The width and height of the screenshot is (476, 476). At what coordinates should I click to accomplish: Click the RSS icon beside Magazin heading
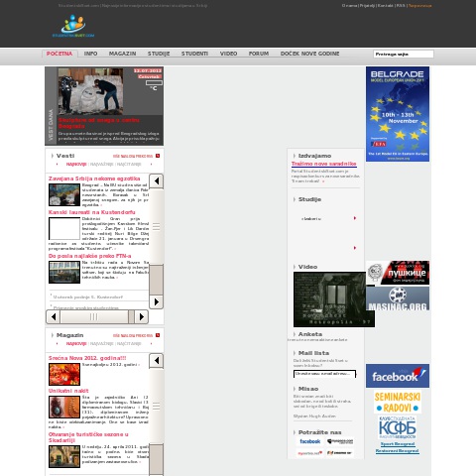point(158,335)
